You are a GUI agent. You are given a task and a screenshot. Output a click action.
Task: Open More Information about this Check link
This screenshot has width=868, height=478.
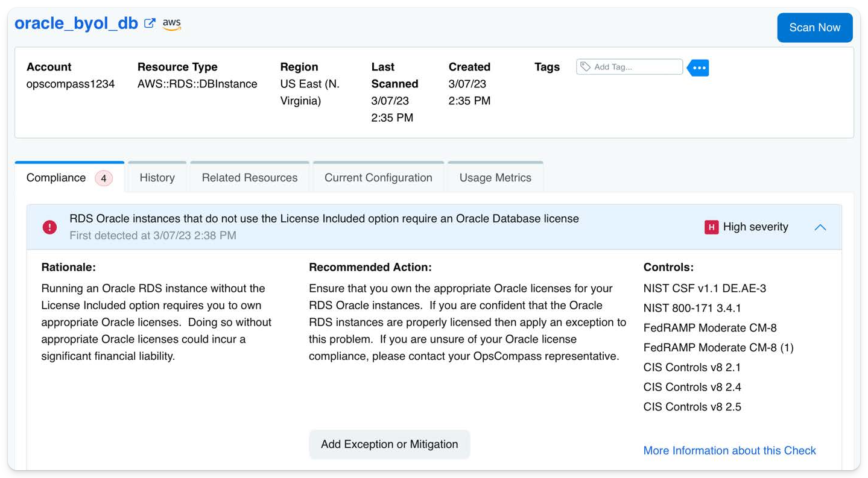[729, 450]
